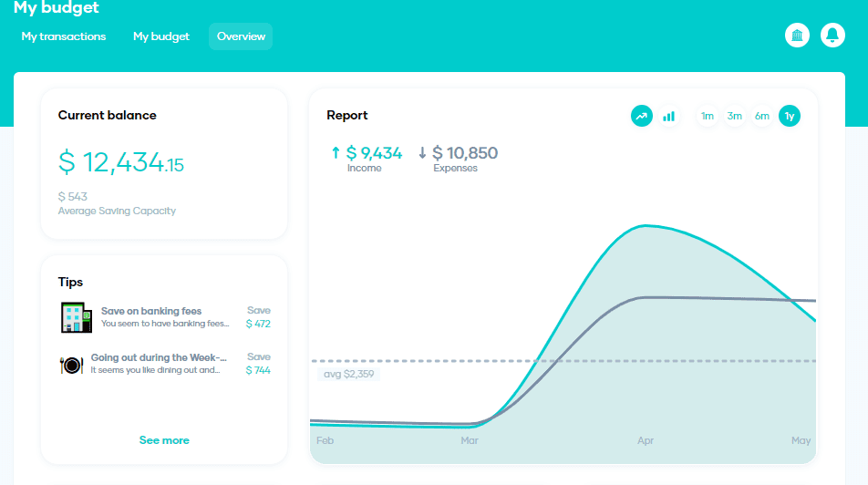Click the Current balance heading
This screenshot has height=485, width=868.
click(108, 115)
